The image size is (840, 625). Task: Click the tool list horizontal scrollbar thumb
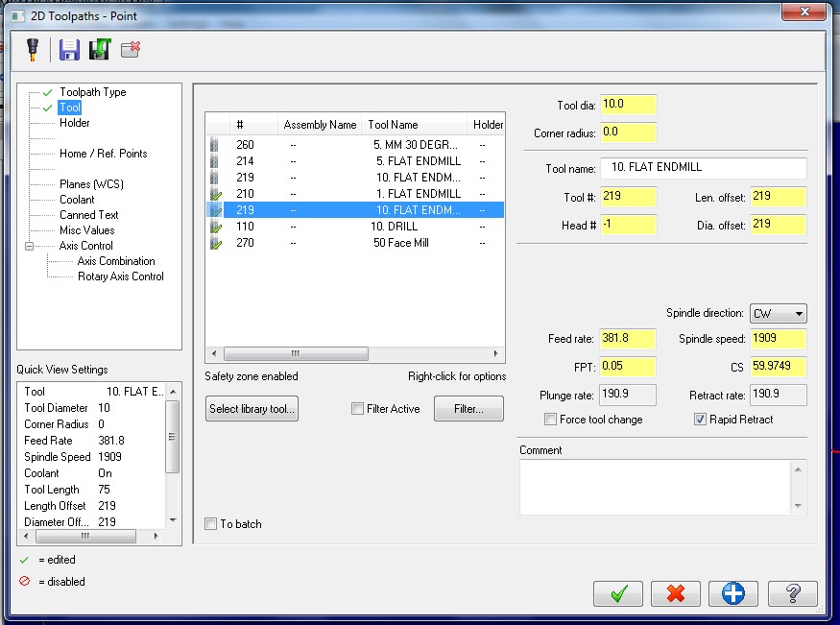(296, 353)
